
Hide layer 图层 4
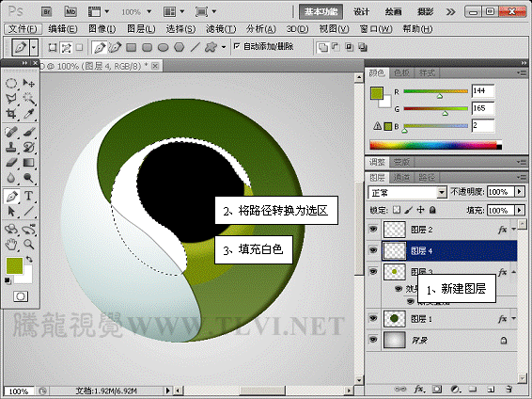[373, 250]
